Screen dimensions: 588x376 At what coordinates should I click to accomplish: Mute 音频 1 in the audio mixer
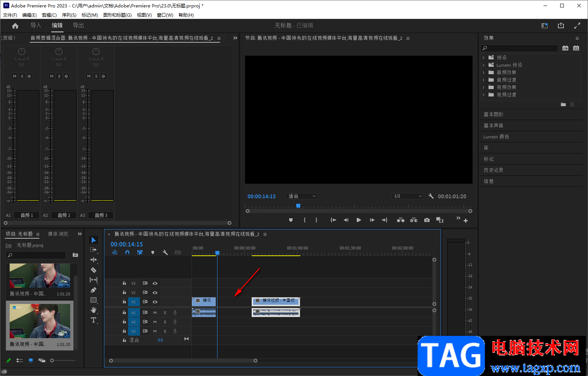tap(14, 76)
